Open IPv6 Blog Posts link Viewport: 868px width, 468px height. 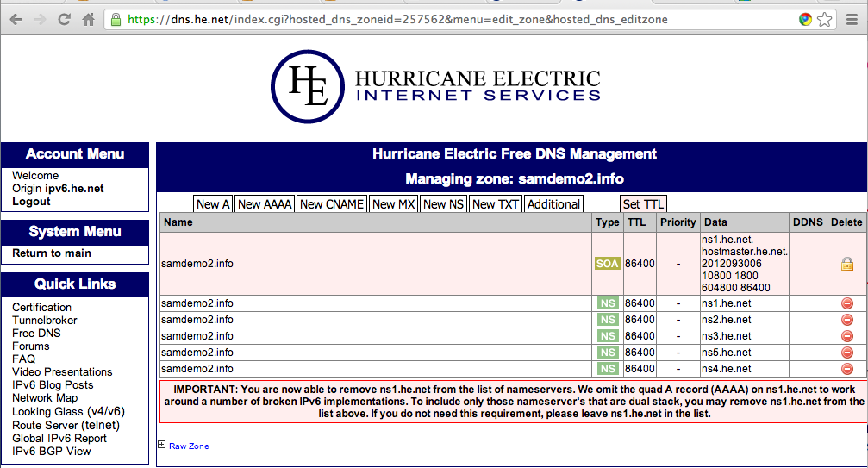tap(53, 385)
